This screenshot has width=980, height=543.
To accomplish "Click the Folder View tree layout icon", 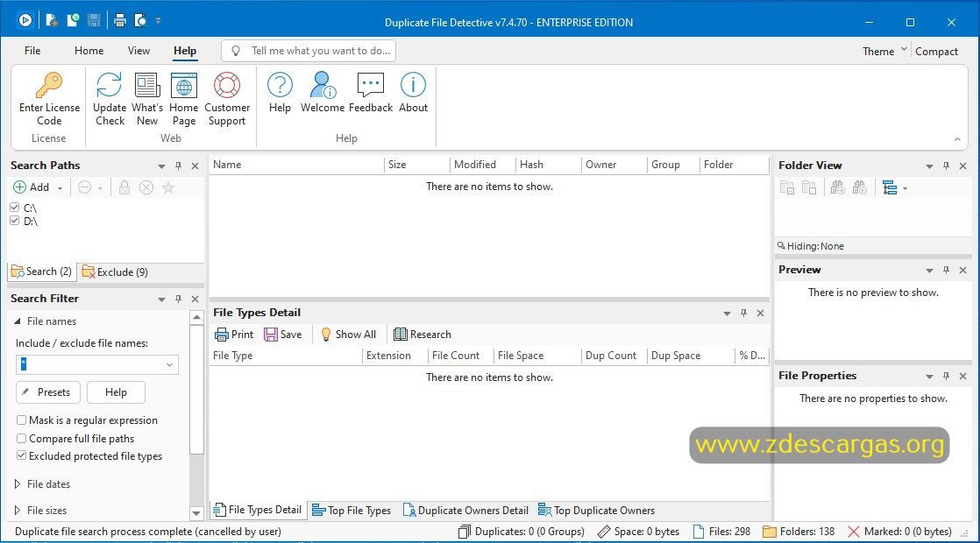I will [x=890, y=187].
